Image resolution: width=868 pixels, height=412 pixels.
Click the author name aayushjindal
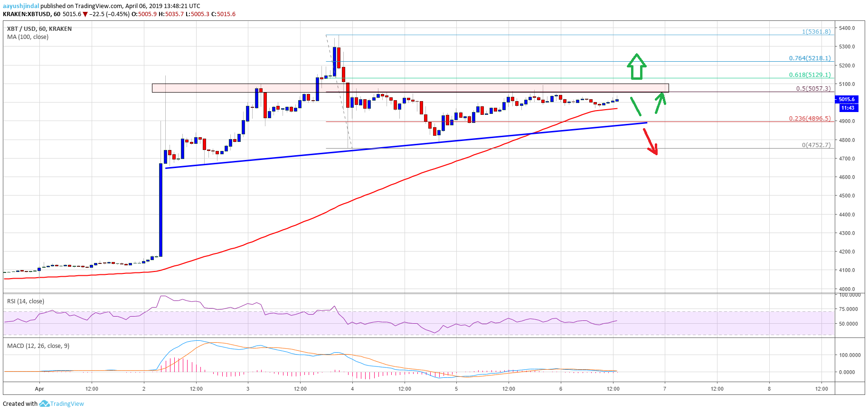tap(21, 6)
